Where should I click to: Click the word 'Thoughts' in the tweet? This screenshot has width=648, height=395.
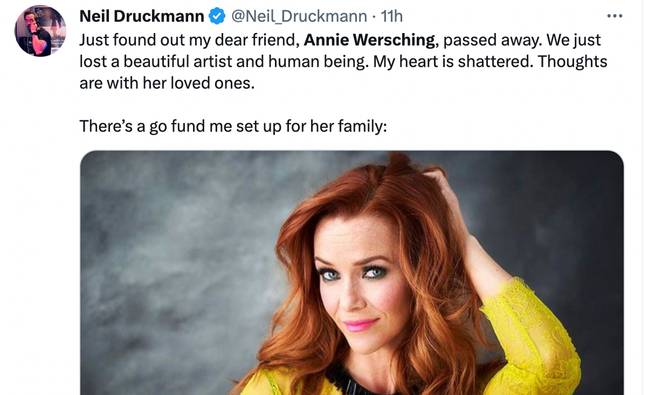coord(572,62)
